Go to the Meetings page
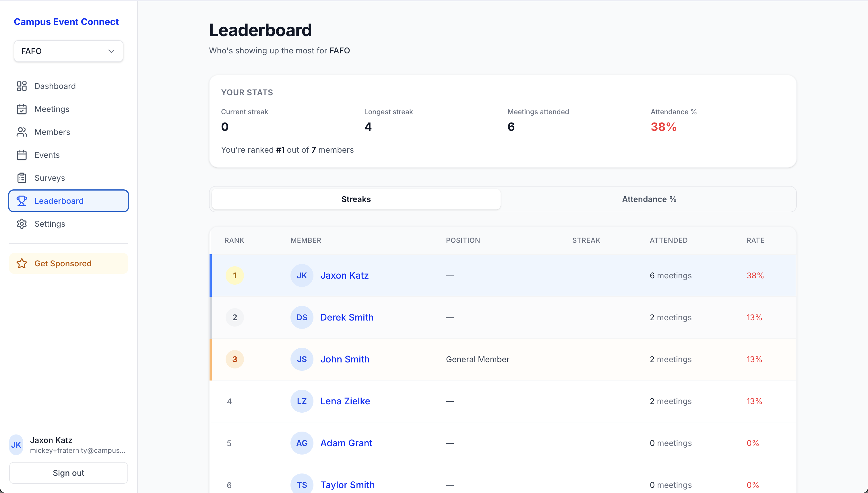The height and width of the screenshot is (493, 868). (68, 109)
